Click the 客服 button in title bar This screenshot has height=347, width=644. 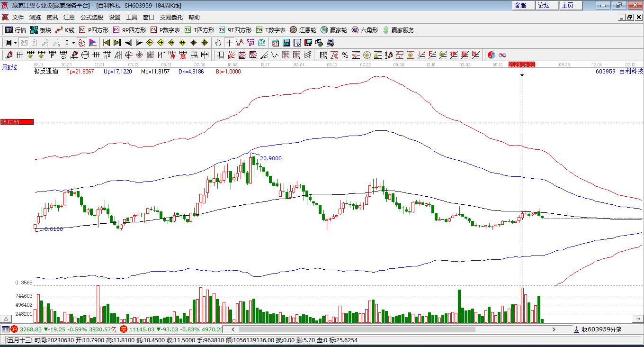(520, 5)
